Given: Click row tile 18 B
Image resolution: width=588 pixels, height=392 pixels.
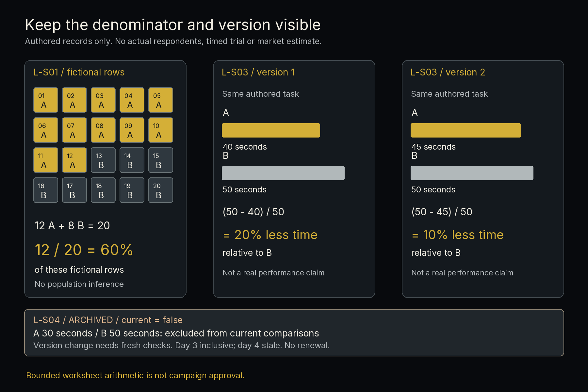Looking at the screenshot, I should click(x=103, y=190).
